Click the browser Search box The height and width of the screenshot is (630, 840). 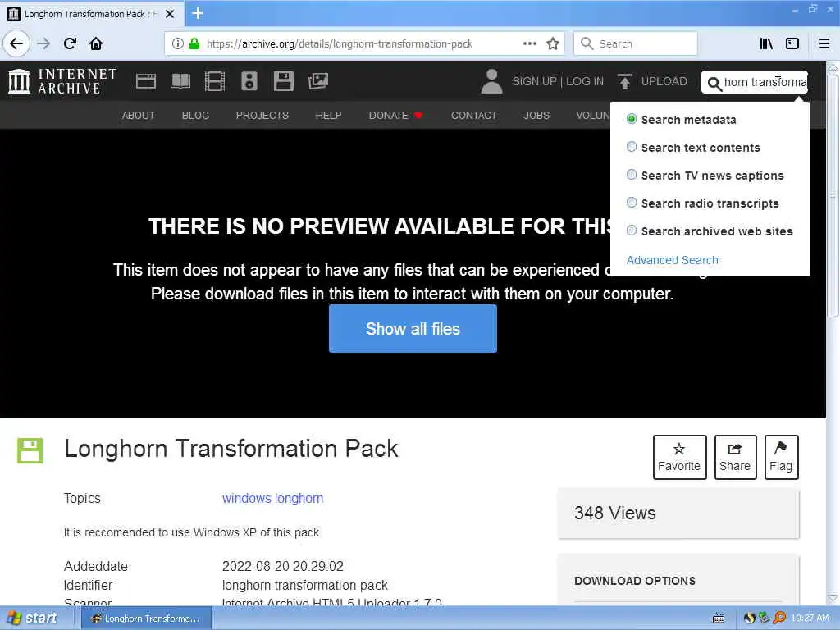(x=636, y=44)
